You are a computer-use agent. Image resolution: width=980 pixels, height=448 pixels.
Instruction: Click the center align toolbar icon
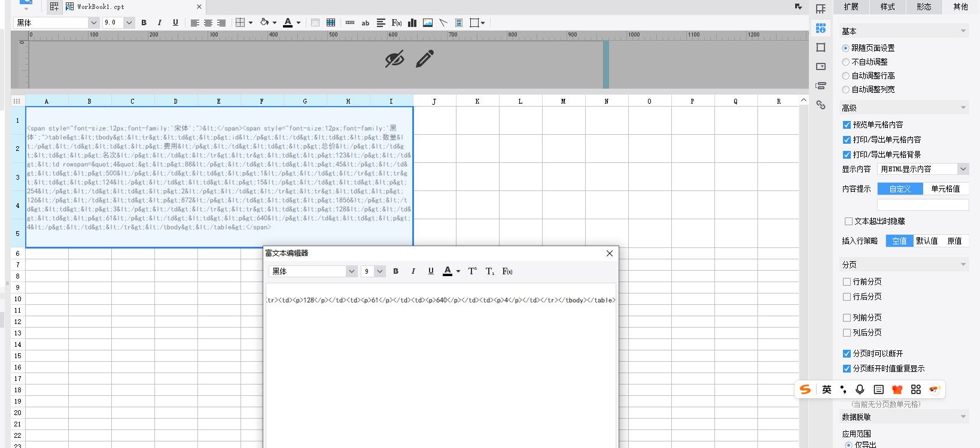(208, 23)
